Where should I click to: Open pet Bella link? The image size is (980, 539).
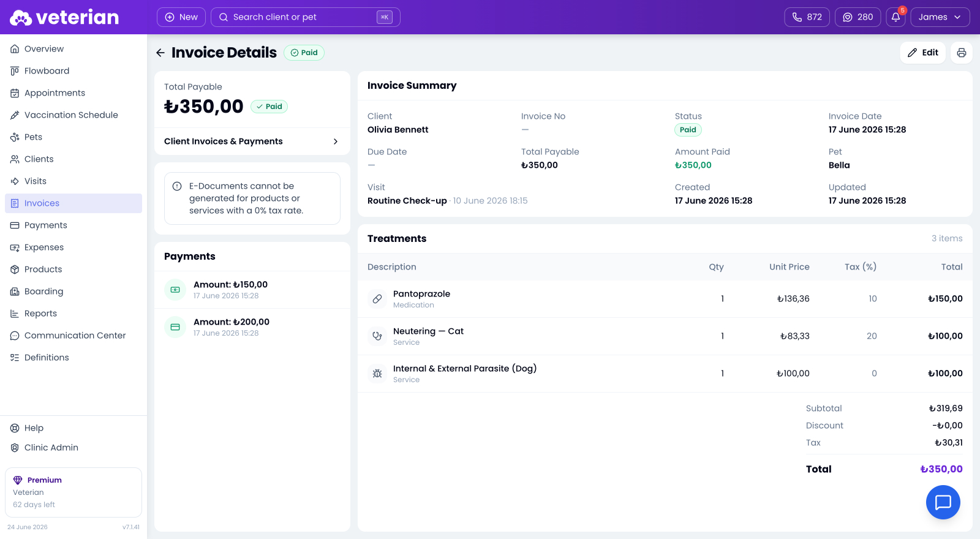pos(839,165)
